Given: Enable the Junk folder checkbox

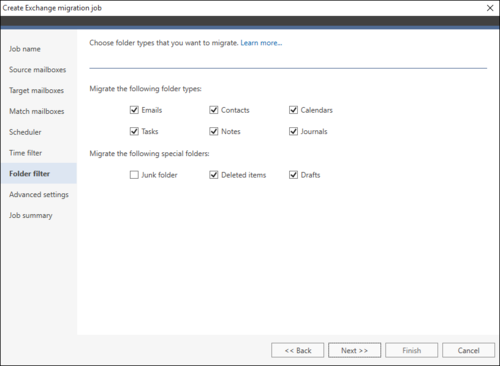Looking at the screenshot, I should (134, 175).
